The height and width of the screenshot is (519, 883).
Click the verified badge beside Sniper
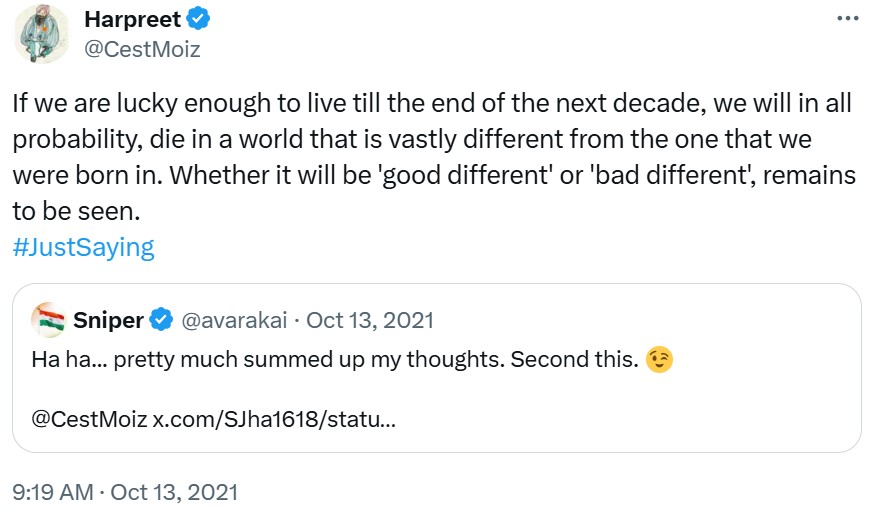(x=161, y=320)
